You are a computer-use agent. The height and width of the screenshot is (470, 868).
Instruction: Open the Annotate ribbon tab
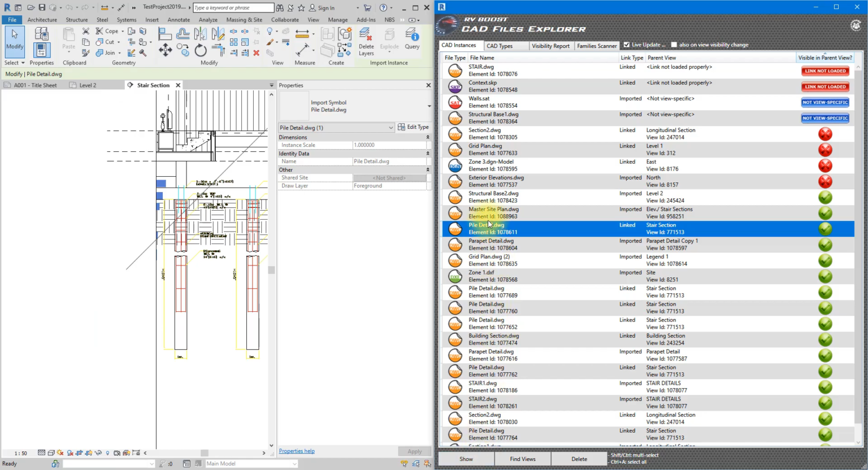click(179, 20)
